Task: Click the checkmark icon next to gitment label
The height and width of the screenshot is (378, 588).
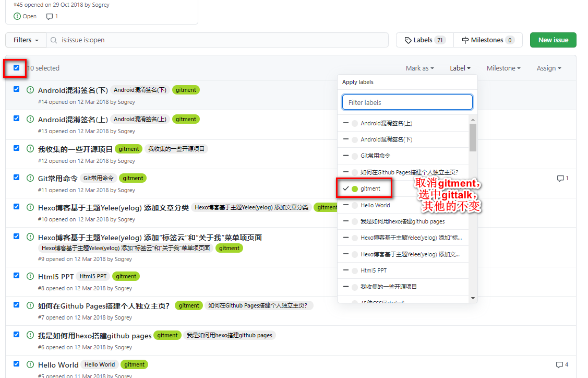Action: pyautogui.click(x=345, y=188)
